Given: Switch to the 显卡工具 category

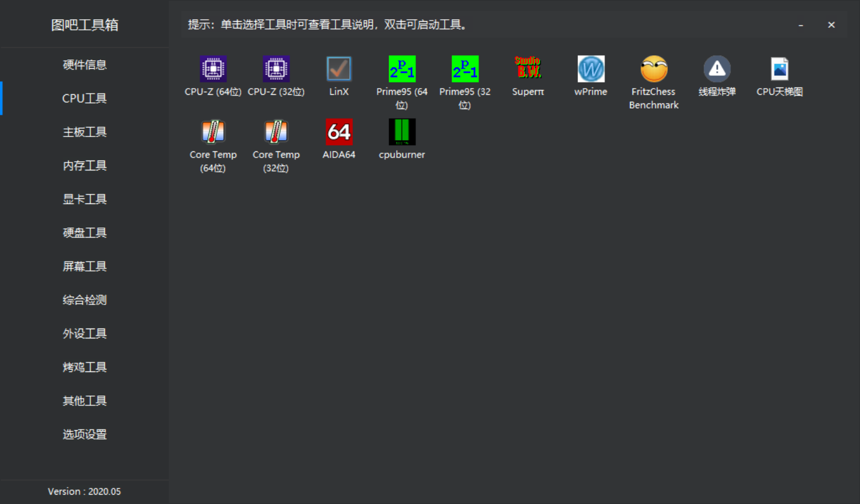Looking at the screenshot, I should click(x=84, y=199).
